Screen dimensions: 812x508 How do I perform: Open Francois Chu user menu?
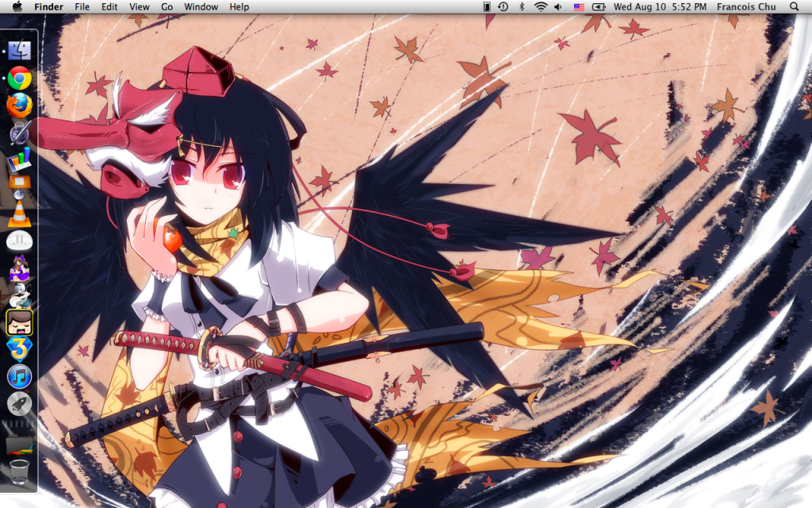pos(746,6)
